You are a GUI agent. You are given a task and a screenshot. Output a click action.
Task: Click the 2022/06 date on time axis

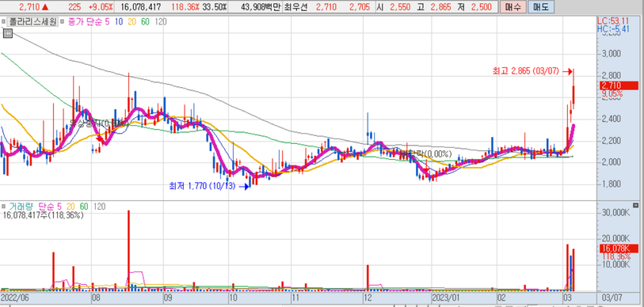[14, 297]
